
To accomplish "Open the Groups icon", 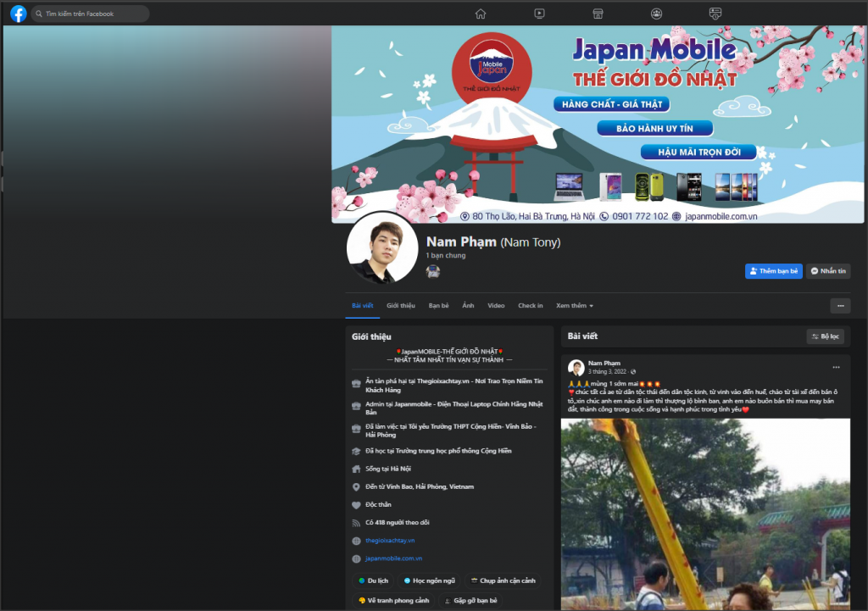I will pyautogui.click(x=656, y=14).
